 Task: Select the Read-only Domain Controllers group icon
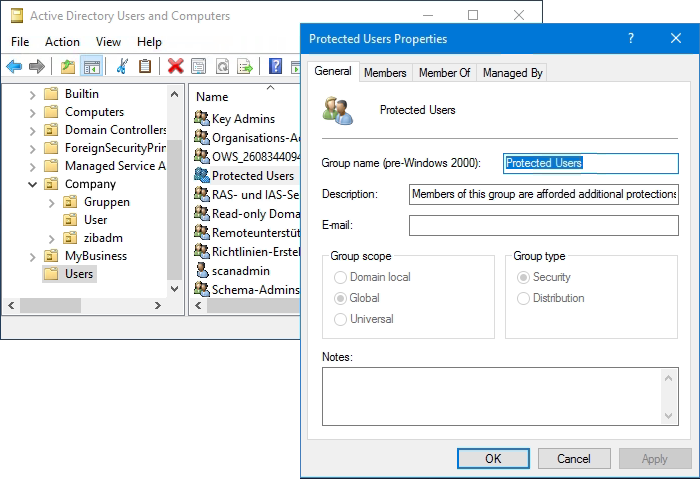pyautogui.click(x=202, y=213)
